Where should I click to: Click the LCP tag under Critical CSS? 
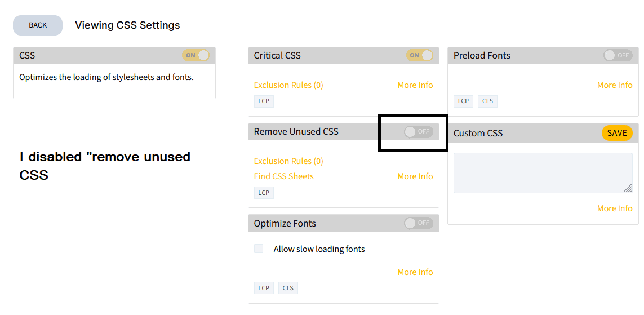264,101
